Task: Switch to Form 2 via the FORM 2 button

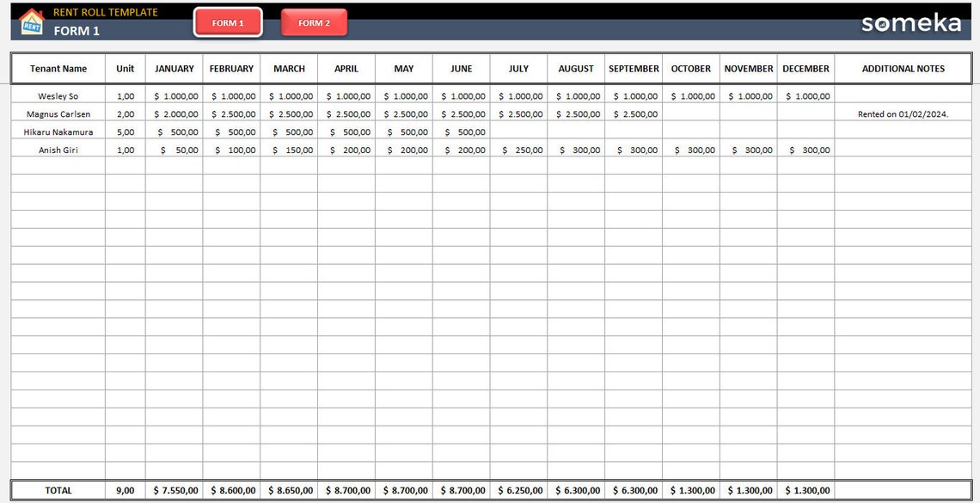Action: [313, 22]
